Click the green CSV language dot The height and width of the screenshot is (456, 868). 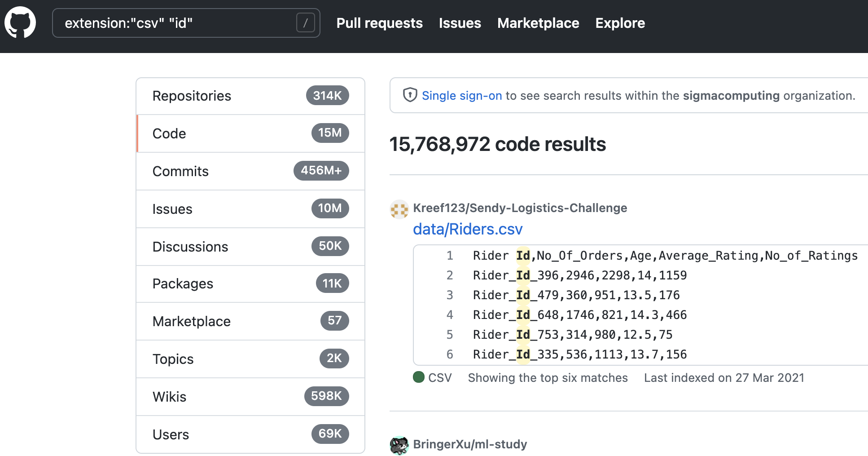coord(419,377)
